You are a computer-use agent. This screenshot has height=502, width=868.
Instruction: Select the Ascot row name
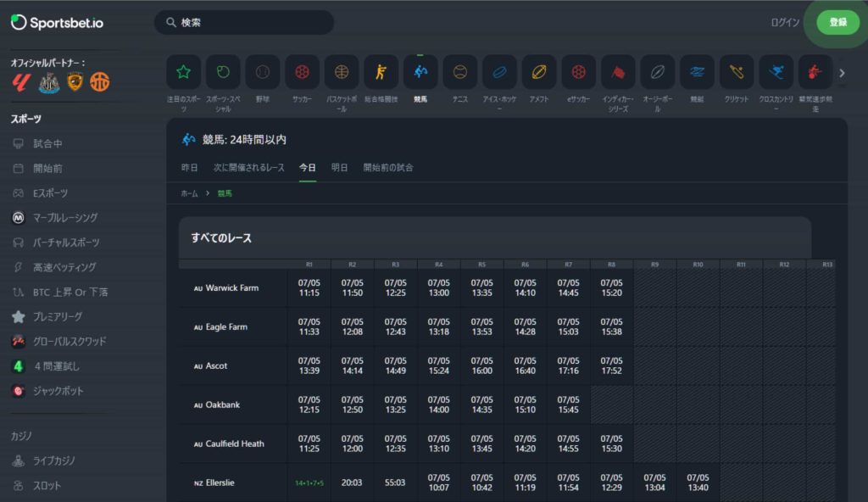[x=216, y=365]
